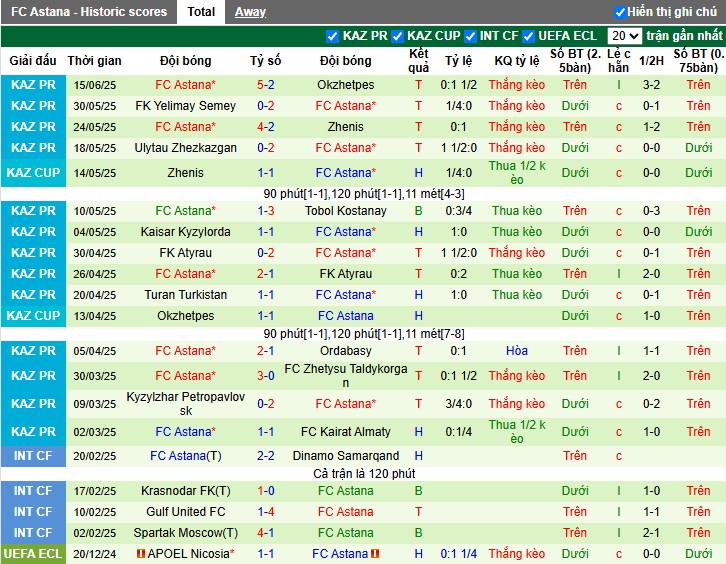Click the 4-2 score against Zhenis

click(x=265, y=126)
